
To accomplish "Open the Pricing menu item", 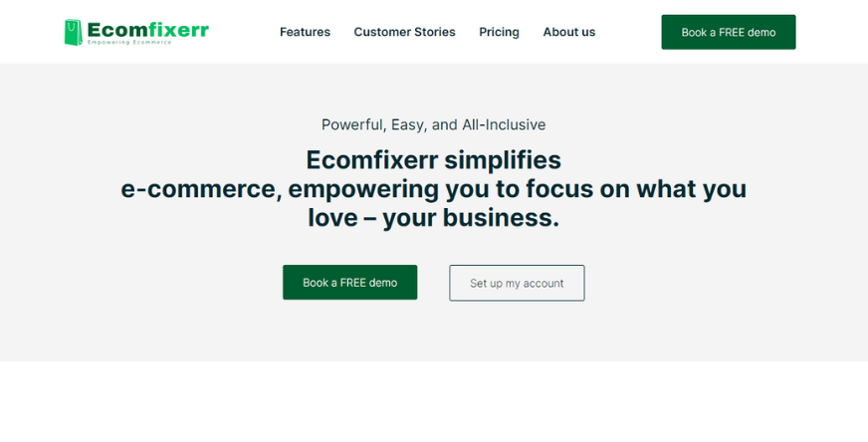I will pos(500,32).
